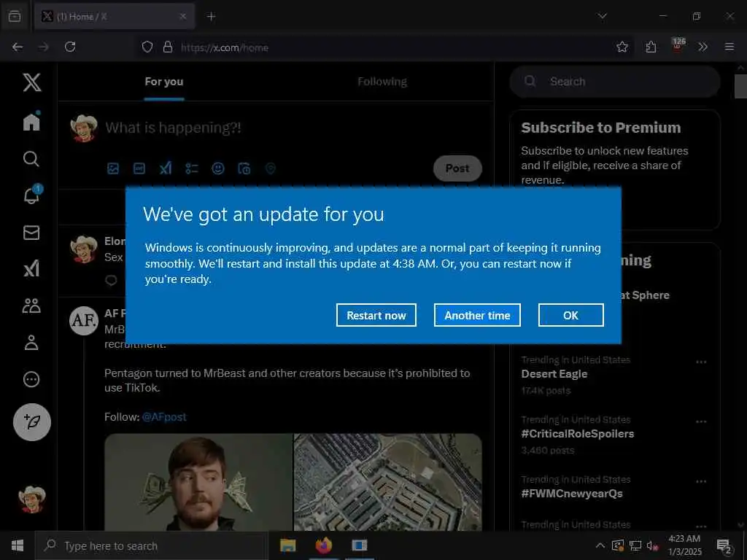
Task: Add a GIF icon in composer
Action: (x=139, y=168)
